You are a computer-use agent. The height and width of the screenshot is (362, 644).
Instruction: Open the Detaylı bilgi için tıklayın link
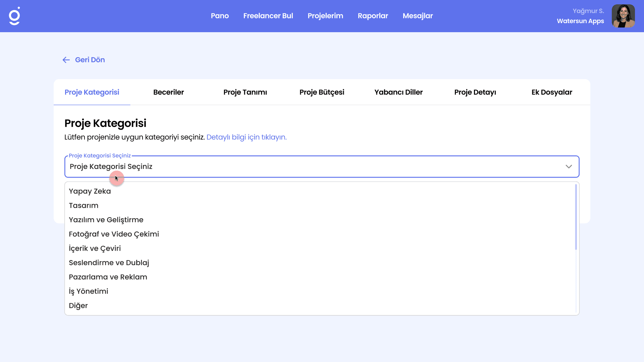point(247,137)
